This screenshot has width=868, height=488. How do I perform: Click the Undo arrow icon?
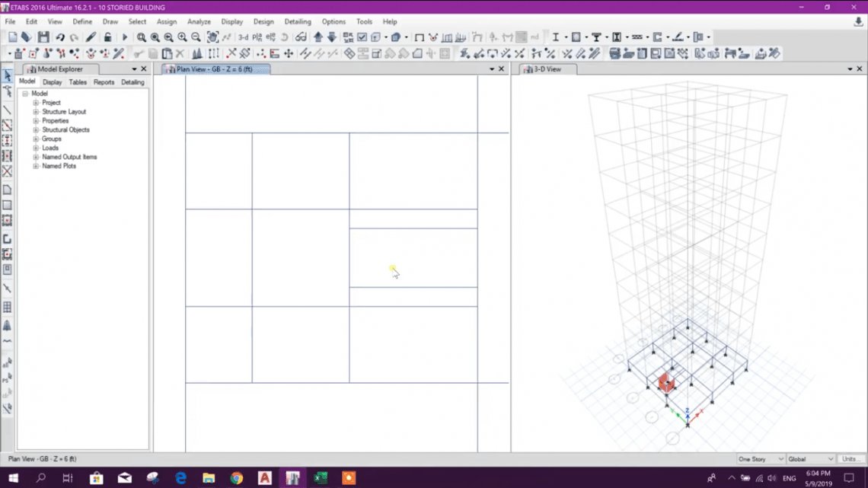[x=60, y=37]
